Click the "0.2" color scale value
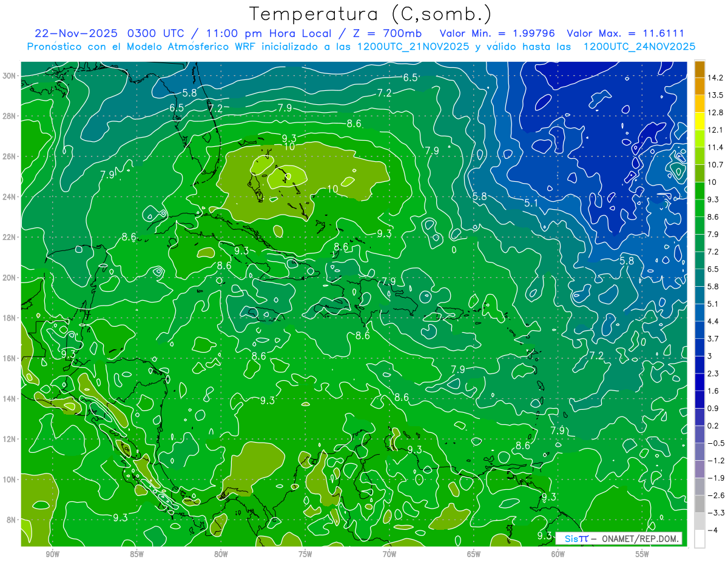The height and width of the screenshot is (562, 728). [x=713, y=426]
